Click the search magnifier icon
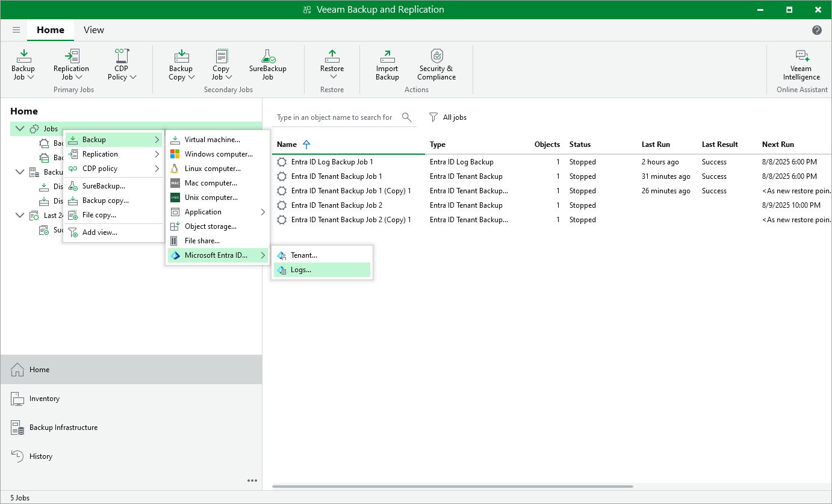The image size is (832, 504). [407, 117]
